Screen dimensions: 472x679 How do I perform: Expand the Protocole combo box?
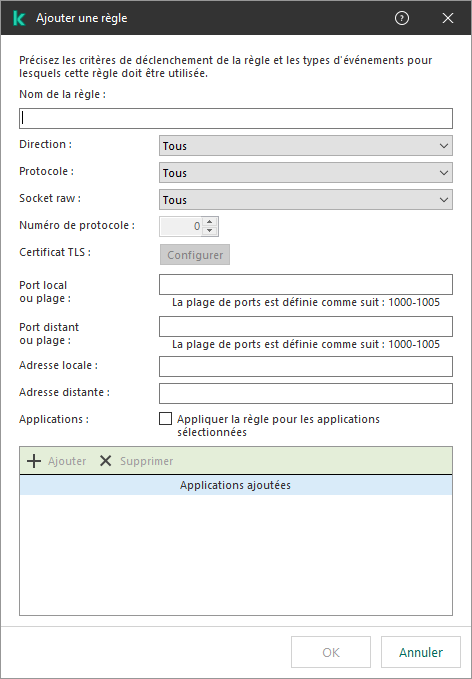click(306, 173)
